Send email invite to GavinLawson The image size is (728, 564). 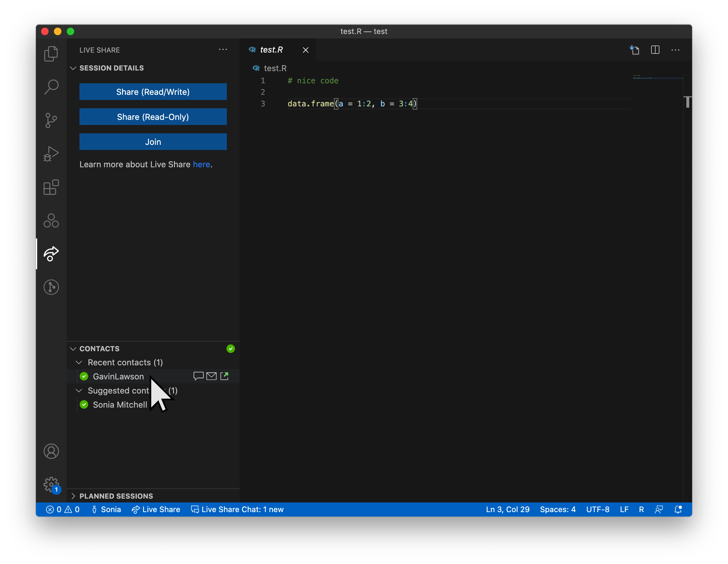pos(211,376)
